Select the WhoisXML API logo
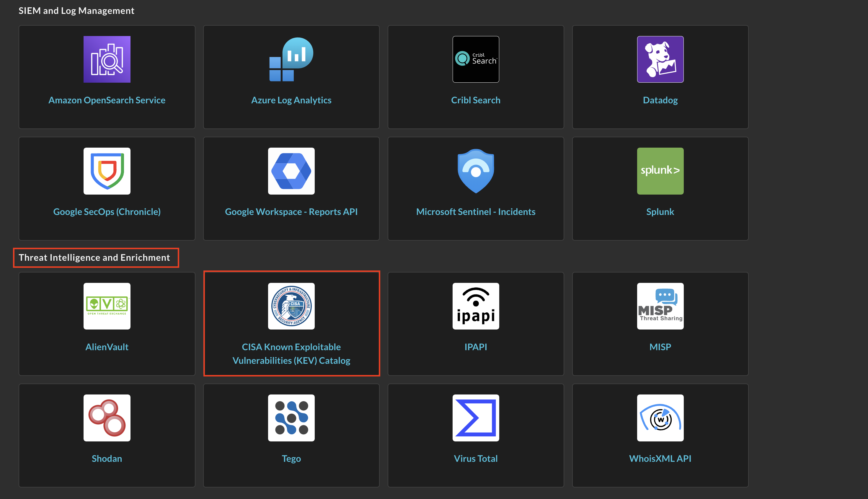868x499 pixels. [x=660, y=418]
